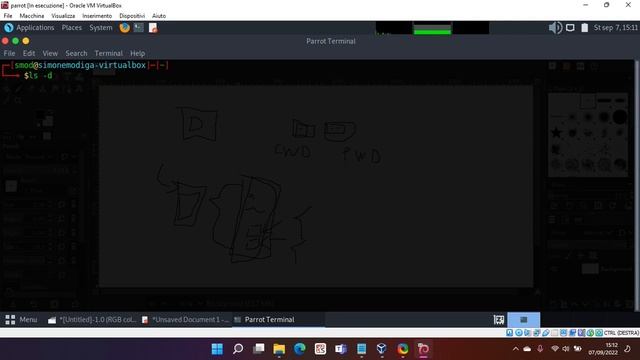This screenshot has width=640, height=360.
Task: Click the system monitor graph in panel
Action: (432, 28)
